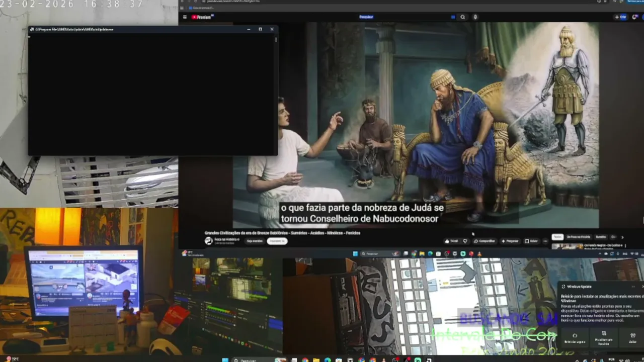Select the Sumérios filter chip
Viewport: 644px width, 362px height.
tap(601, 237)
